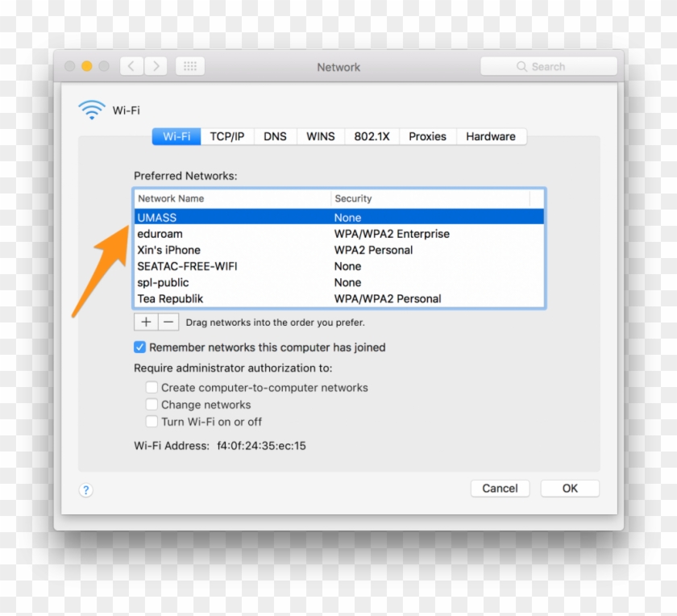Remove selected network using the minus button

pos(167,322)
